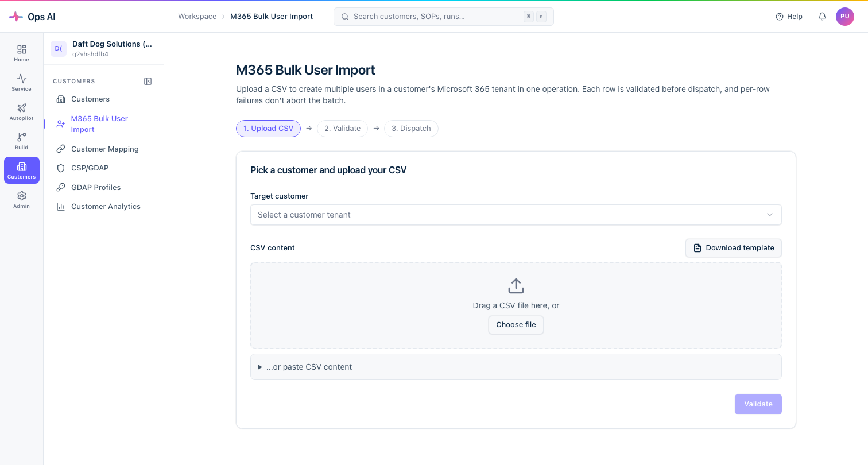Open the Help link
The image size is (868, 465).
tap(789, 17)
